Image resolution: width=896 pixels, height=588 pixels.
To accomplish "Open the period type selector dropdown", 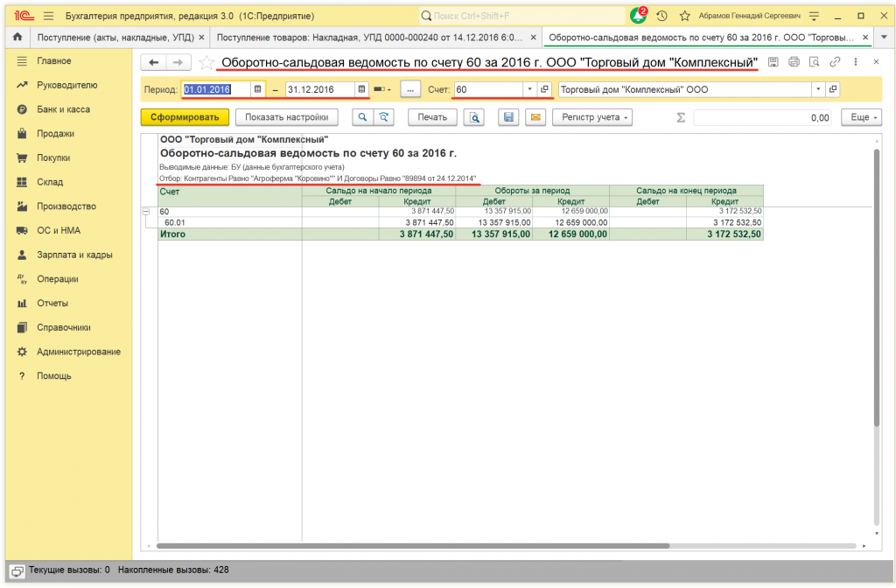I will pyautogui.click(x=381, y=89).
